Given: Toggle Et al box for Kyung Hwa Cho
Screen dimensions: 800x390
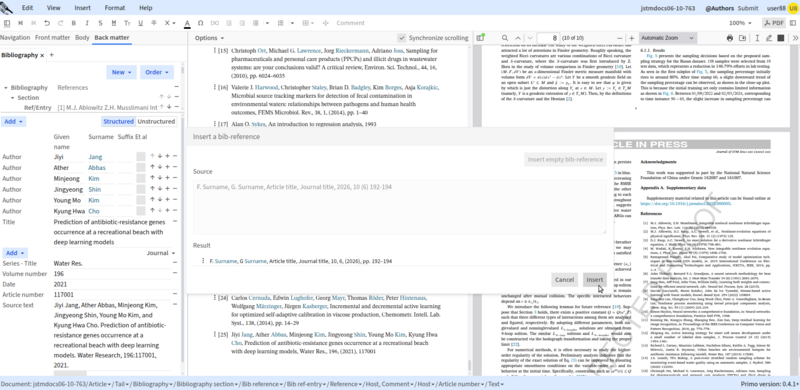Looking at the screenshot, I should (x=140, y=210).
